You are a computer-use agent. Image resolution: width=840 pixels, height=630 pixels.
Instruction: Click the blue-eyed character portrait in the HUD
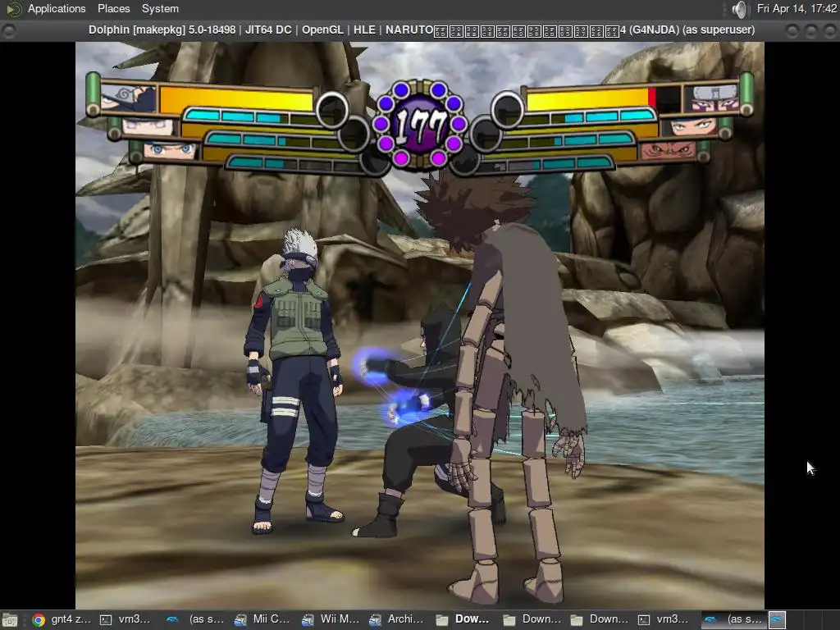coord(171,150)
